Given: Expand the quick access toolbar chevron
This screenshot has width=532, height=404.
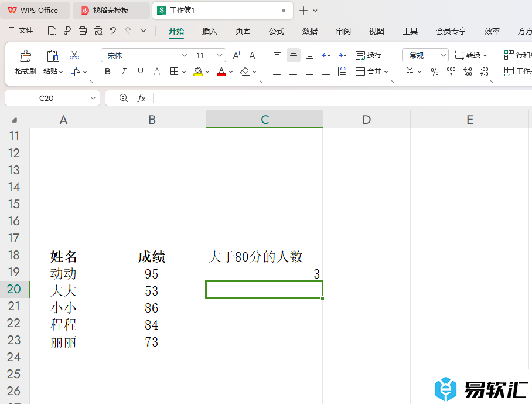Looking at the screenshot, I should click(x=144, y=31).
